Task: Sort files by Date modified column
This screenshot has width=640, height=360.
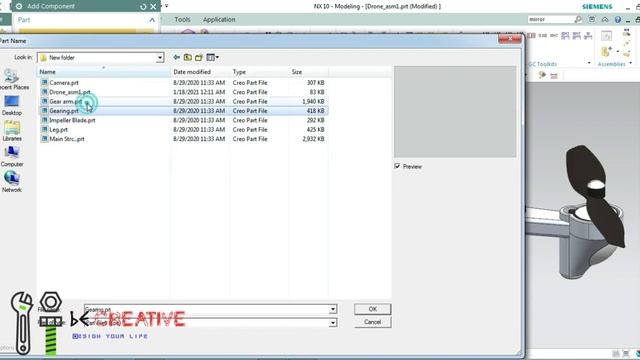Action: (x=200, y=72)
